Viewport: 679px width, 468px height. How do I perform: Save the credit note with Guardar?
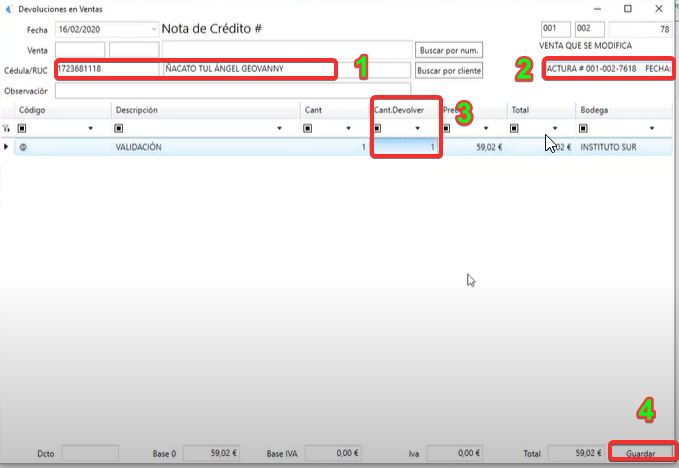tap(640, 453)
